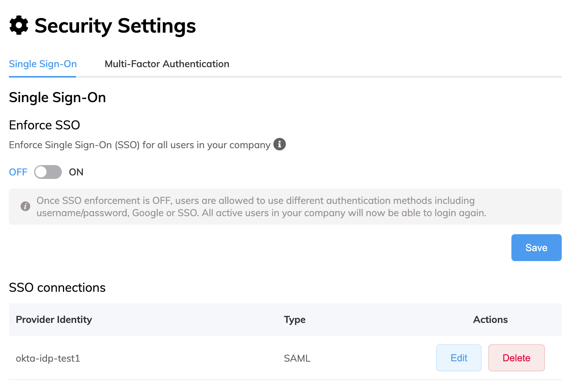Click the Security Settings page title
This screenshot has height=392, width=574.
pos(115,26)
